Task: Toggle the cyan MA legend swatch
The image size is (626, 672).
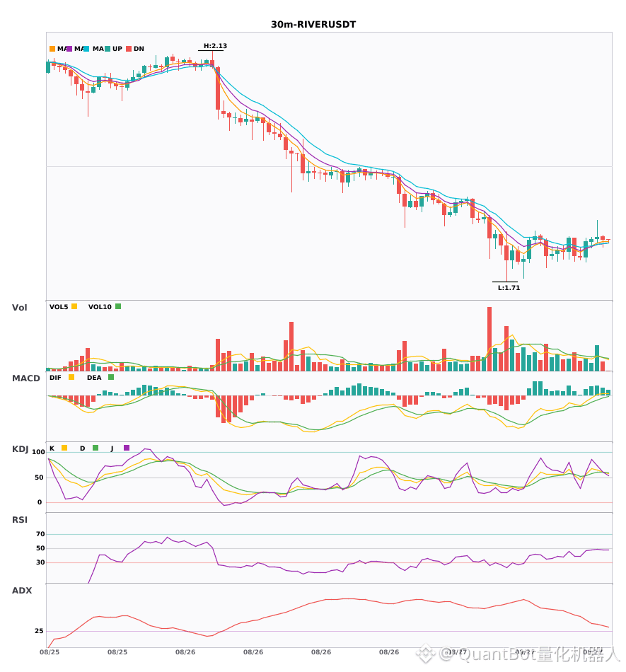Action: [86, 49]
